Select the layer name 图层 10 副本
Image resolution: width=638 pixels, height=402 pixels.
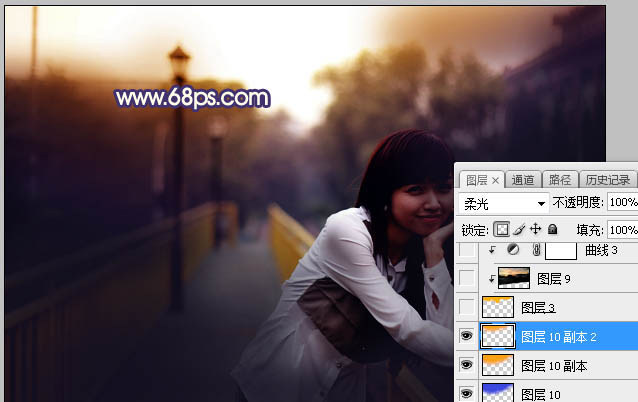click(x=554, y=366)
